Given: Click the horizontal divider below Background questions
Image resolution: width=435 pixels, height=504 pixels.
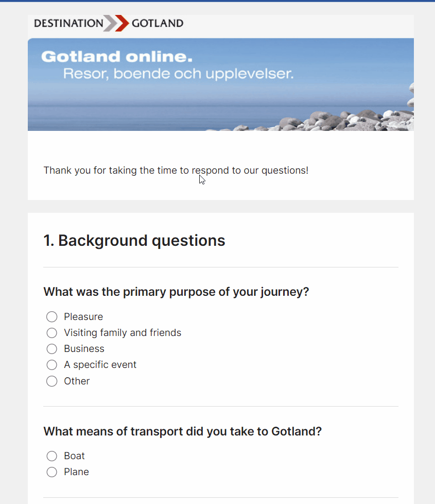Looking at the screenshot, I should pyautogui.click(x=221, y=267).
